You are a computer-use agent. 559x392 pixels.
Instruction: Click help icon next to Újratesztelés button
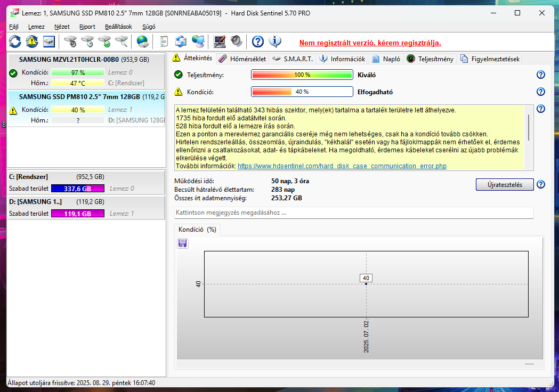click(540, 184)
